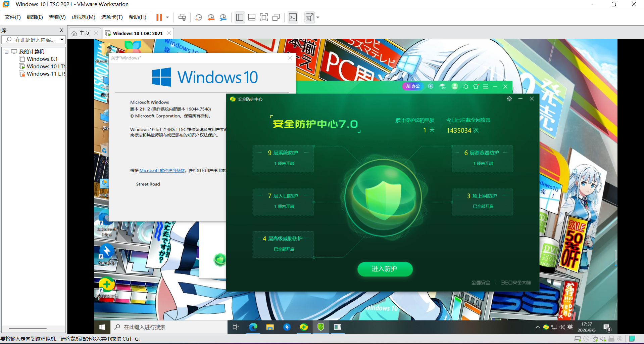Click the AI 办公 button in 360
644x344 pixels.
coord(413,86)
